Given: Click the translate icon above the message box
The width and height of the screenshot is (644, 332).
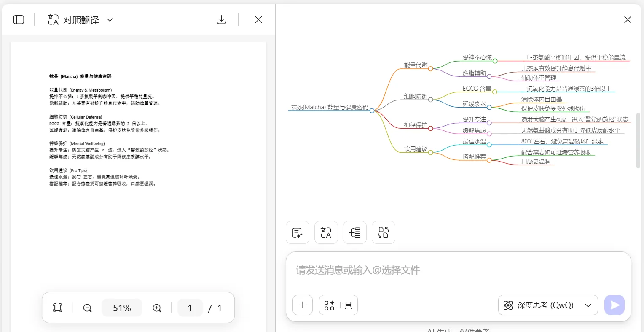Looking at the screenshot, I should pyautogui.click(x=326, y=232).
